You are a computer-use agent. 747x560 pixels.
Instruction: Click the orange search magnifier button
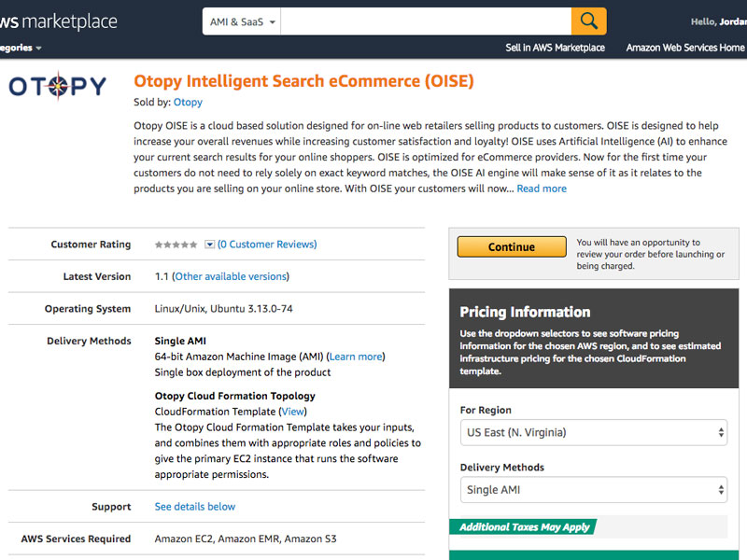(589, 21)
